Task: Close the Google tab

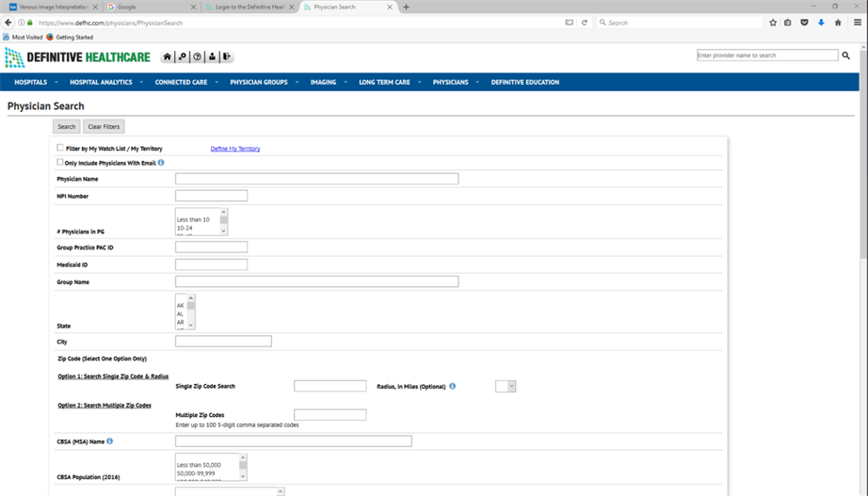Action: point(193,8)
